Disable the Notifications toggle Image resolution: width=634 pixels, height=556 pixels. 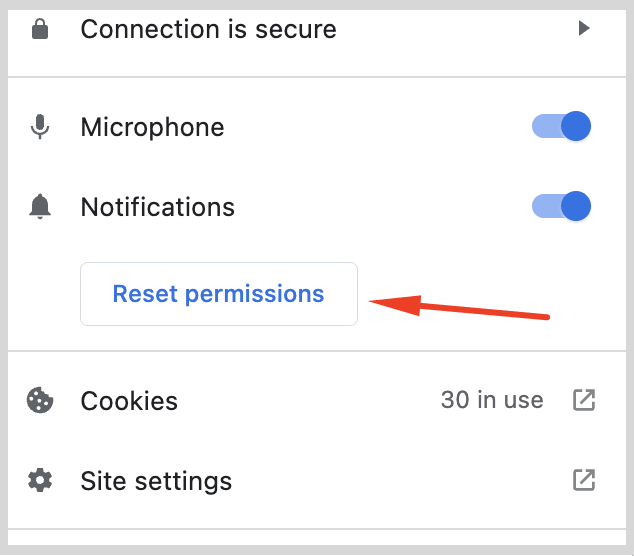pyautogui.click(x=561, y=206)
